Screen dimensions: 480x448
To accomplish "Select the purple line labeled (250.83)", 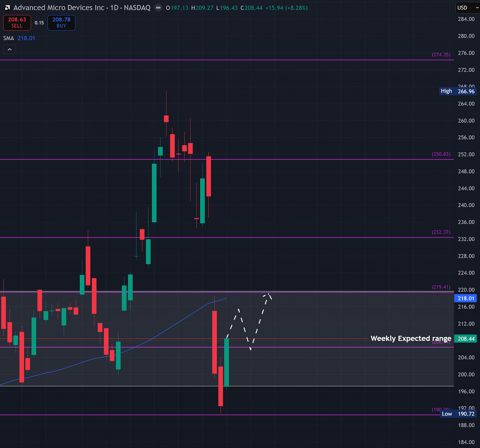I will (227, 160).
